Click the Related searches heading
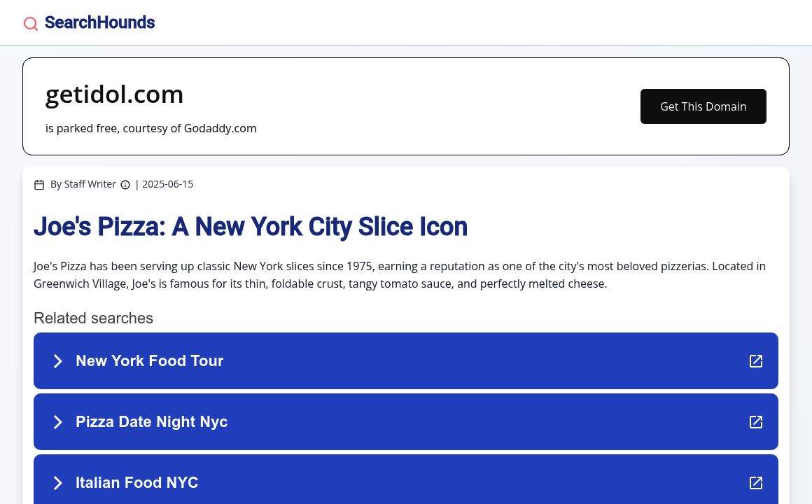The width and height of the screenshot is (812, 504). click(93, 318)
